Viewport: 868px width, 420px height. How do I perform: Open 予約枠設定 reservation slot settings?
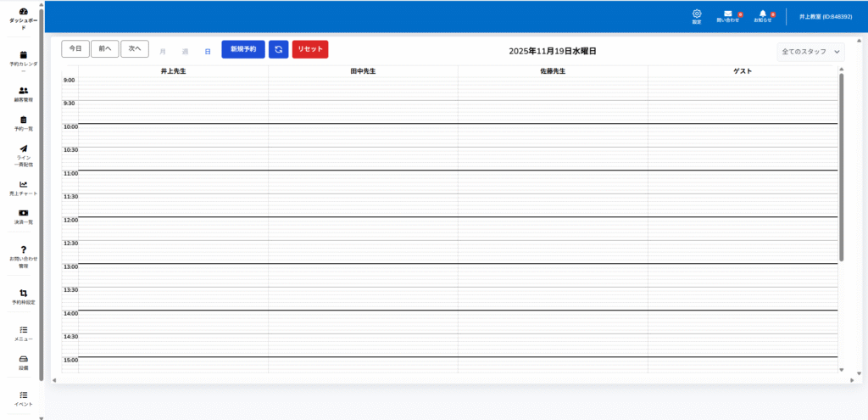(24, 294)
